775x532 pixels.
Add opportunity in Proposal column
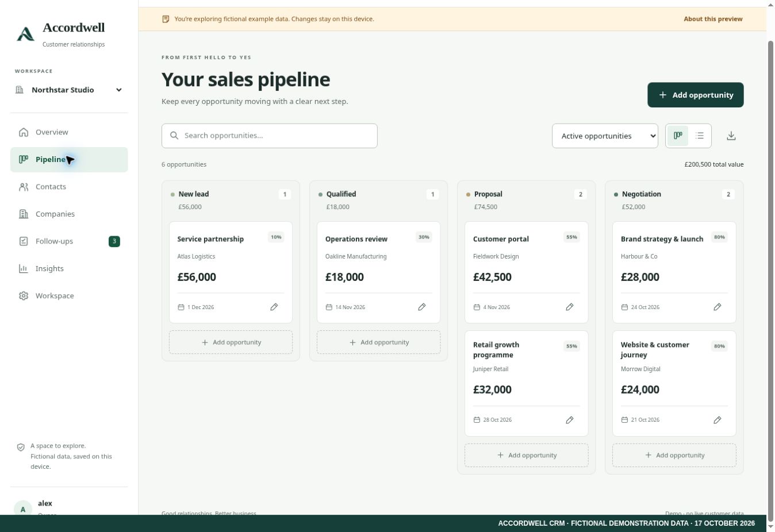click(526, 455)
